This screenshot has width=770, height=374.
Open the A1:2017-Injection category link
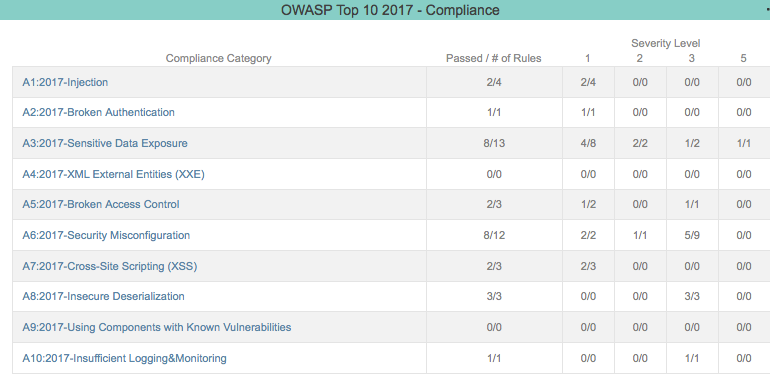[65, 82]
